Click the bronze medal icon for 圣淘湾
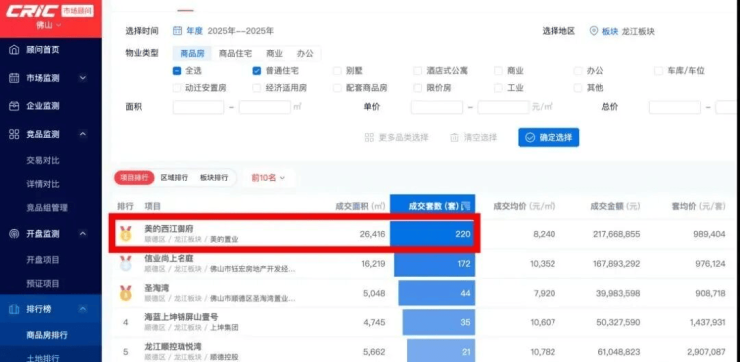Image resolution: width=740 pixels, height=362 pixels. (x=126, y=293)
